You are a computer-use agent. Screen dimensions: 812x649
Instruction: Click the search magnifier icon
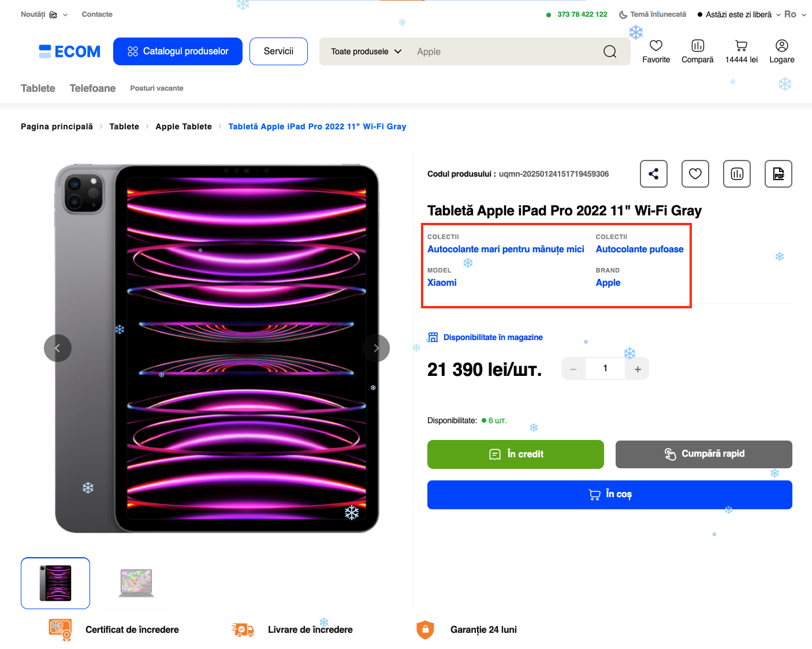point(609,52)
